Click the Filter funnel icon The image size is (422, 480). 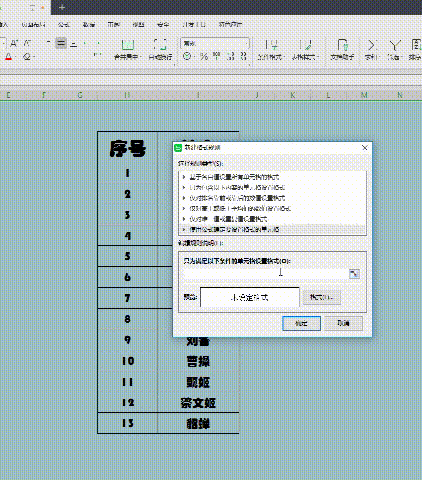coord(395,49)
